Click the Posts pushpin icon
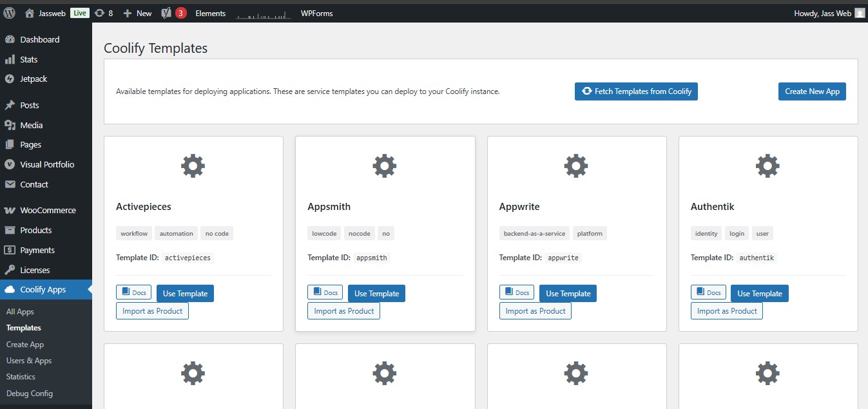The image size is (868, 409). pyautogui.click(x=10, y=105)
